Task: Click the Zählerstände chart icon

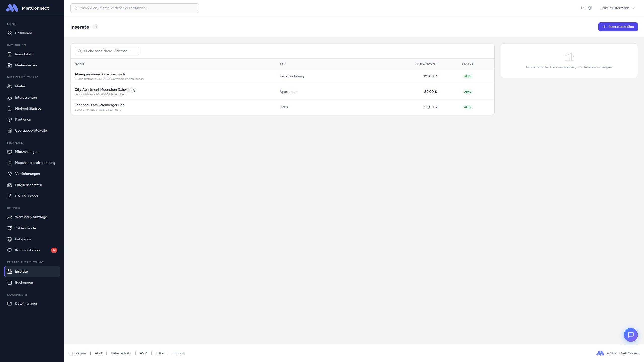Action: (10, 228)
